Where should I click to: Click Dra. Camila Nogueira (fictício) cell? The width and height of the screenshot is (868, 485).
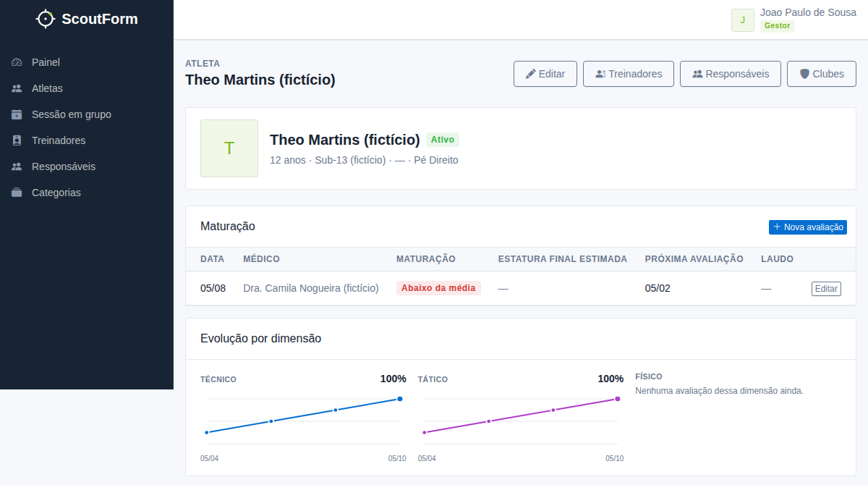pos(311,288)
